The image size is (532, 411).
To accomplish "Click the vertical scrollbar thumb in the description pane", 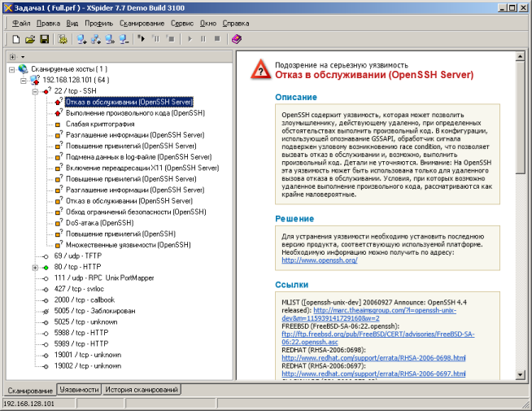I will tap(520, 117).
